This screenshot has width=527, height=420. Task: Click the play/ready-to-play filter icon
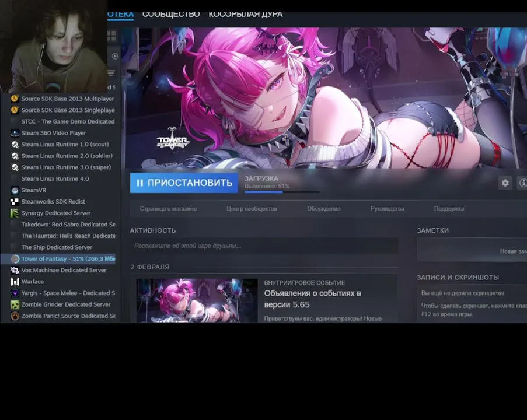tap(115, 56)
